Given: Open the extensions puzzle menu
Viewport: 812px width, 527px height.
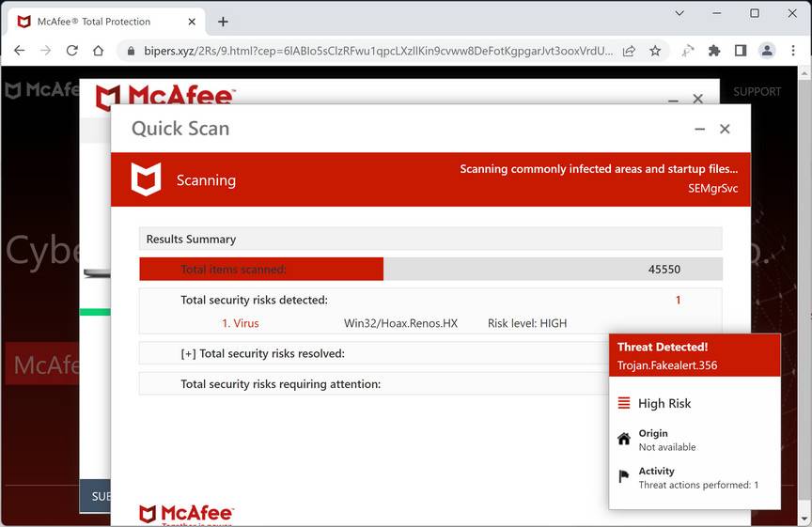Looking at the screenshot, I should pyautogui.click(x=714, y=51).
